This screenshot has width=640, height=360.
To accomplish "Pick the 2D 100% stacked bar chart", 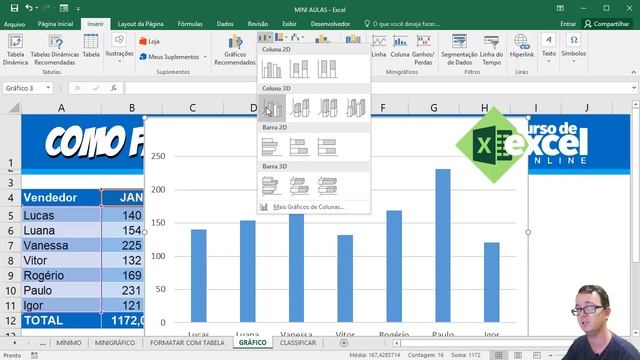I will click(x=327, y=147).
